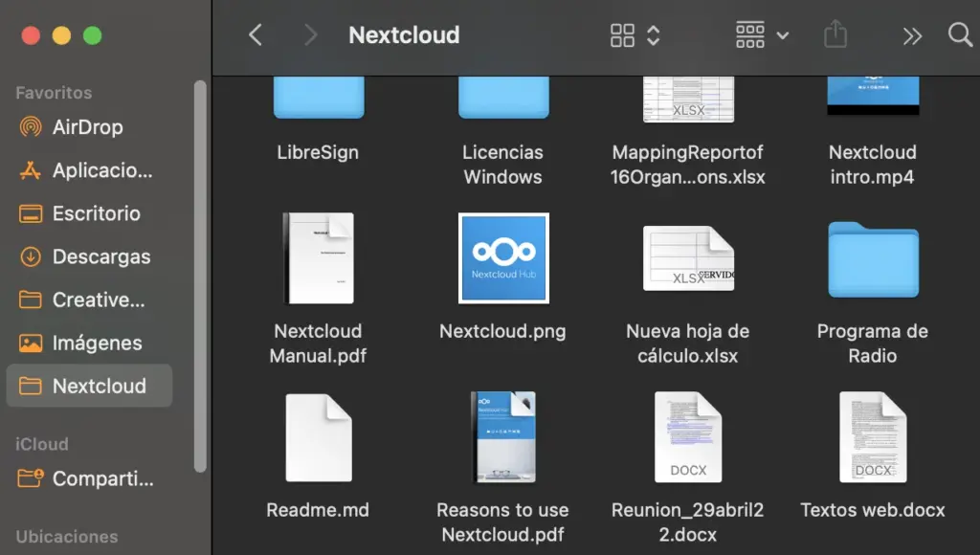This screenshot has width=980, height=555.
Task: Select the Textos web.docx document
Action: click(x=872, y=437)
